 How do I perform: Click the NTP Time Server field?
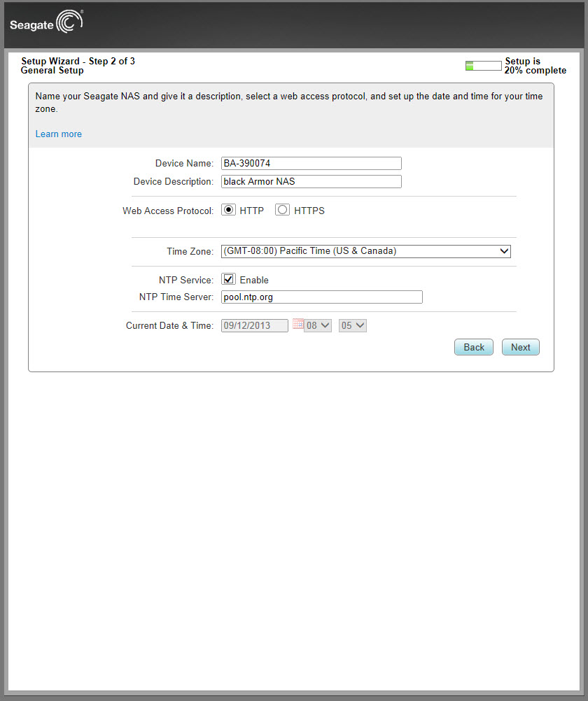322,297
